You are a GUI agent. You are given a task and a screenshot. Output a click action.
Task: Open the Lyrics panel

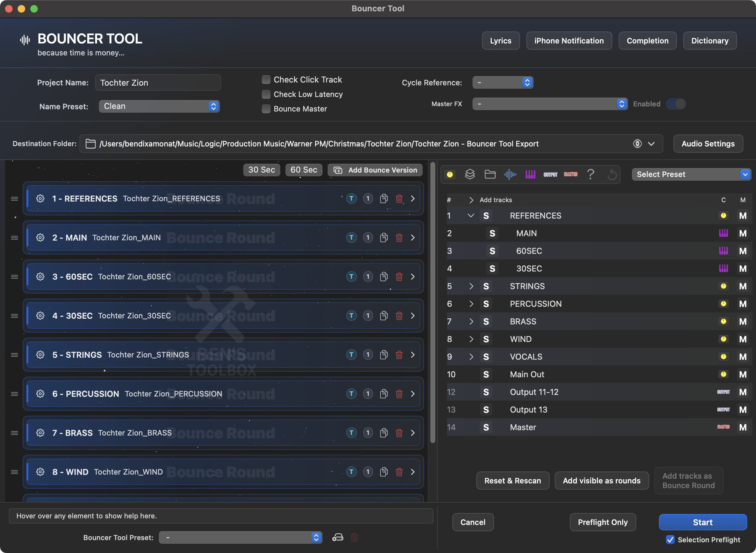coord(501,41)
